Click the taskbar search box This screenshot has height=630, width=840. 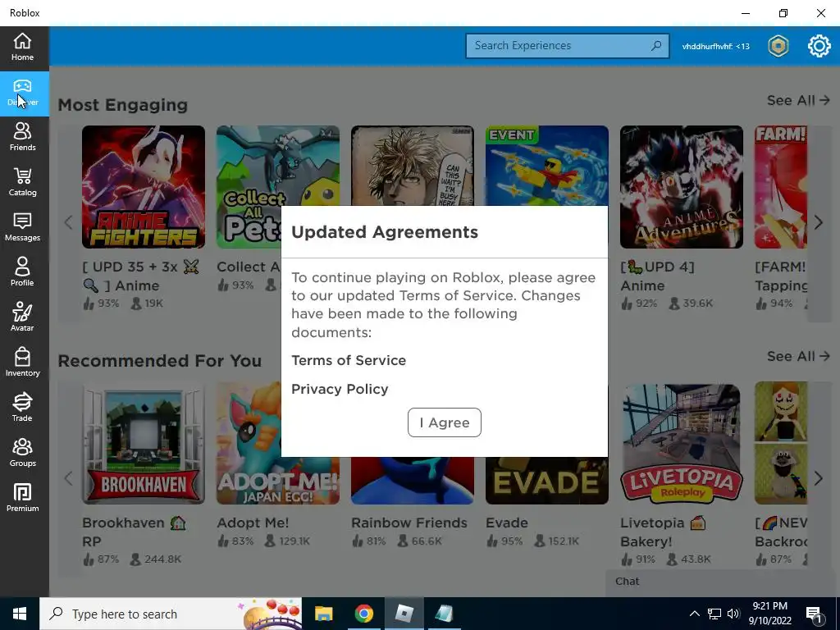click(171, 614)
